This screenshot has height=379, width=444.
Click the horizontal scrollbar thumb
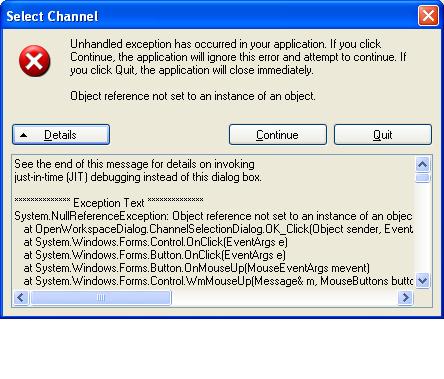coord(101,297)
